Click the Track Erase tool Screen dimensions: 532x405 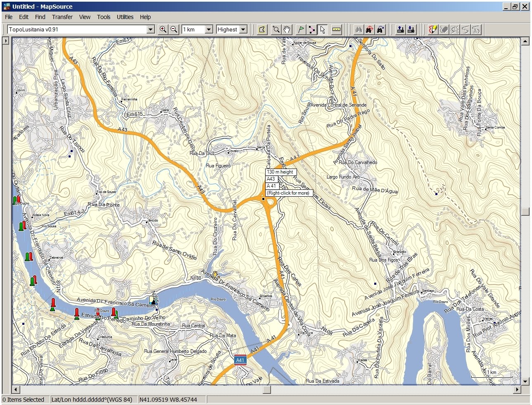[x=444, y=29]
